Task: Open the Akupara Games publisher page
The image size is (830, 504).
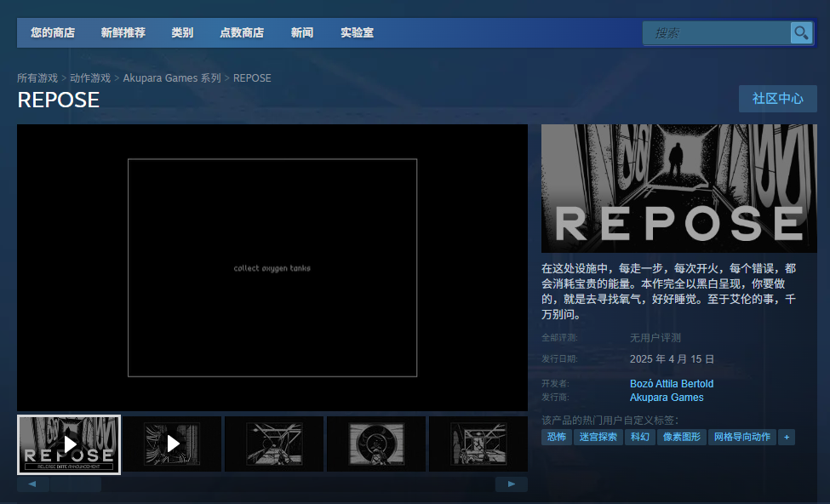Action: (x=667, y=397)
